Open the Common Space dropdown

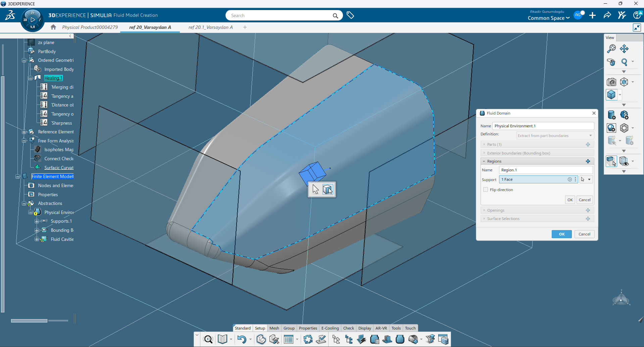tap(548, 18)
